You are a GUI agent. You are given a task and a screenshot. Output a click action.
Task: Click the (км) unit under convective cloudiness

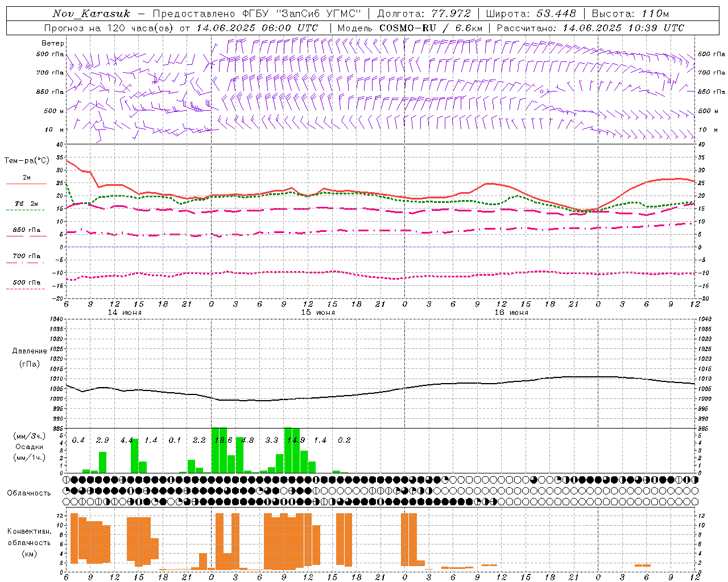click(30, 554)
